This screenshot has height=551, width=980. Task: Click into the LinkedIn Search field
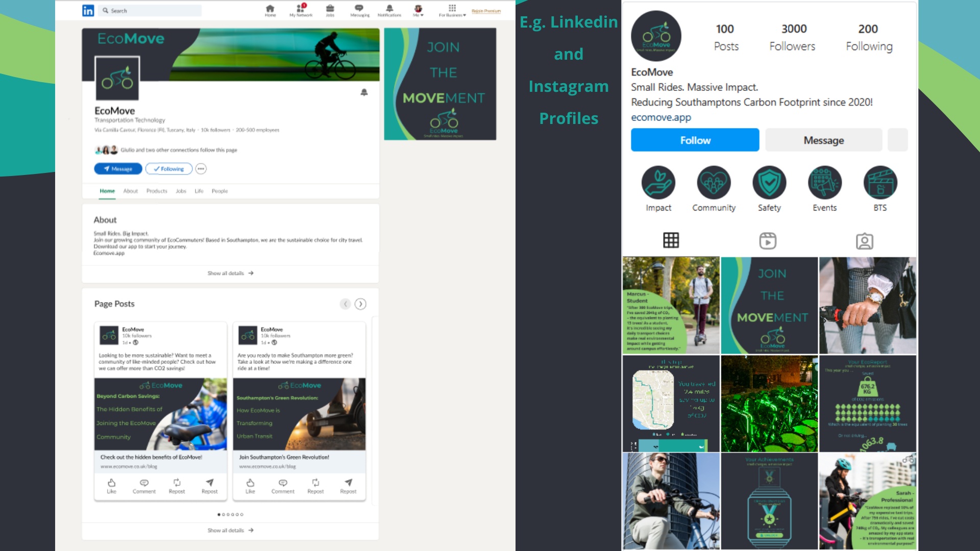[151, 10]
